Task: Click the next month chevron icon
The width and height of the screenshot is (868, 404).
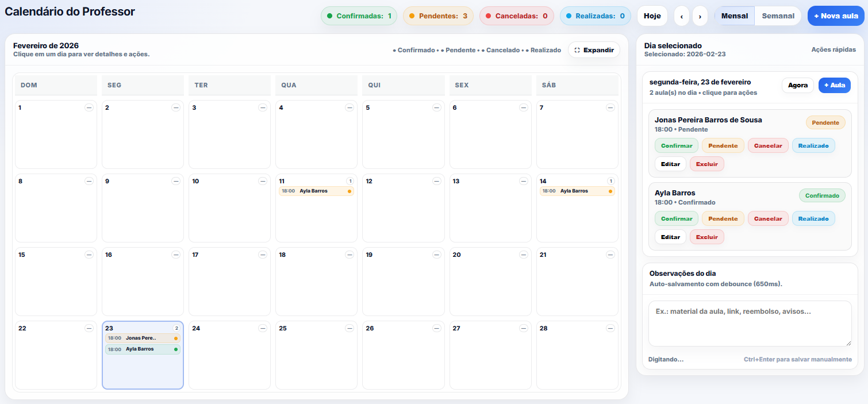Action: click(700, 16)
